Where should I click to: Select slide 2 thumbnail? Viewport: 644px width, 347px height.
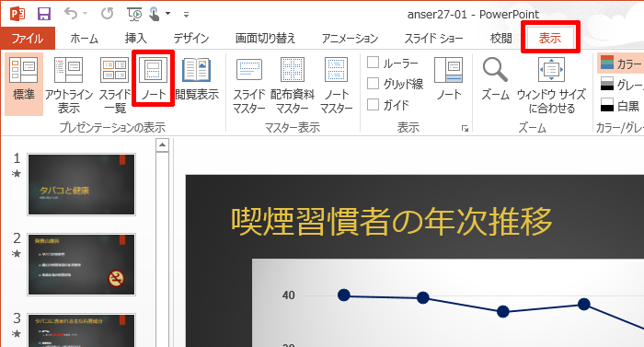(81, 264)
